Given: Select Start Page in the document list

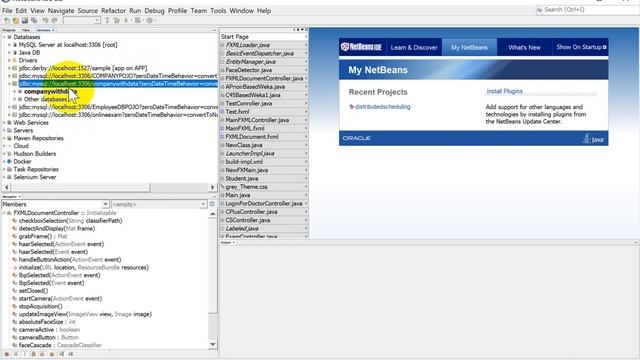Looking at the screenshot, I should tap(264, 37).
